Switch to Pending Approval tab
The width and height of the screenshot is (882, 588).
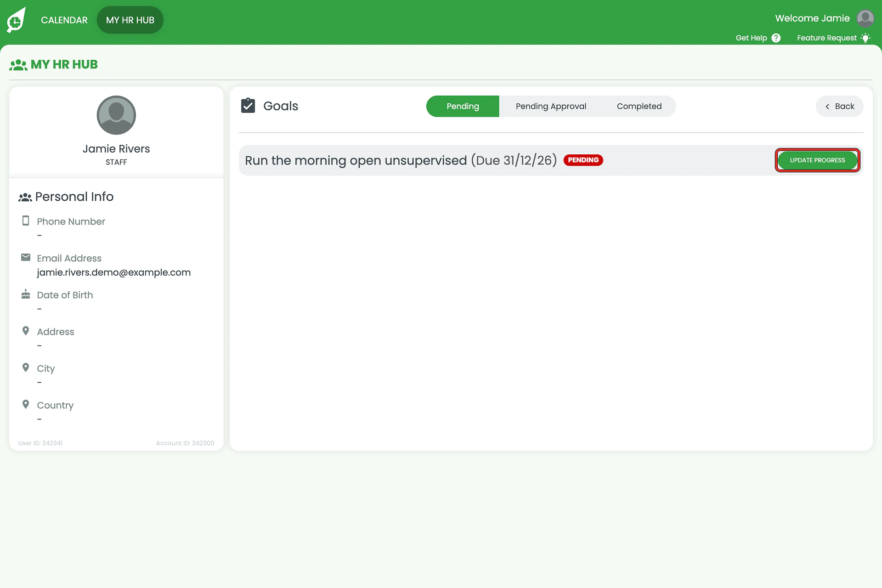[551, 106]
